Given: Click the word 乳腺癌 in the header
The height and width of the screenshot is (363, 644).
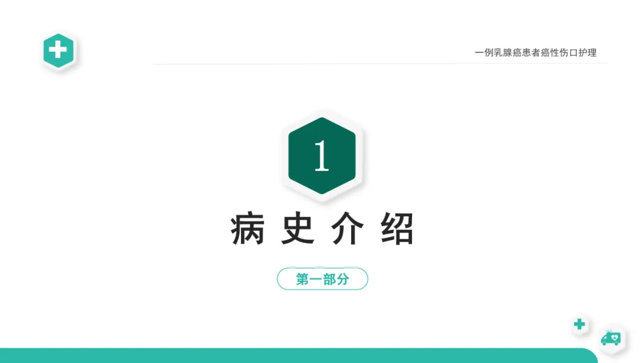Looking at the screenshot, I should pyautogui.click(x=507, y=53).
